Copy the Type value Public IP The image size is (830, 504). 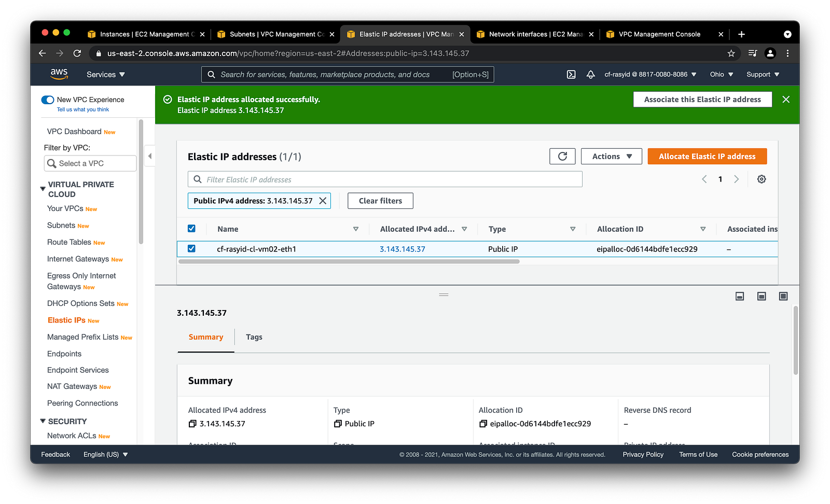coord(338,424)
